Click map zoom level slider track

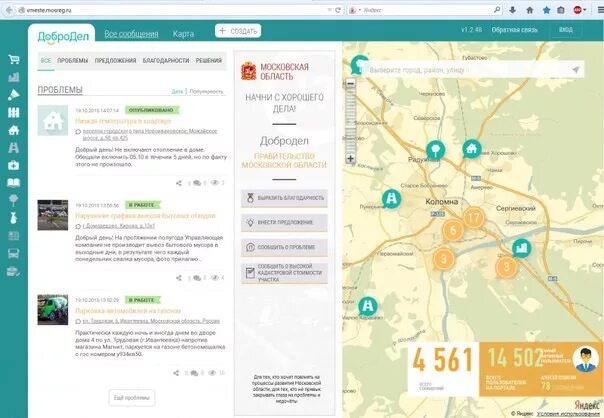351,120
